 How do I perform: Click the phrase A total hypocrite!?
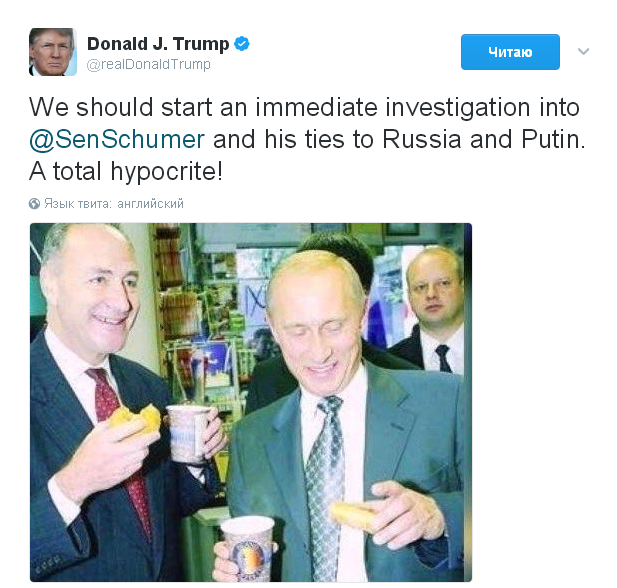(126, 172)
